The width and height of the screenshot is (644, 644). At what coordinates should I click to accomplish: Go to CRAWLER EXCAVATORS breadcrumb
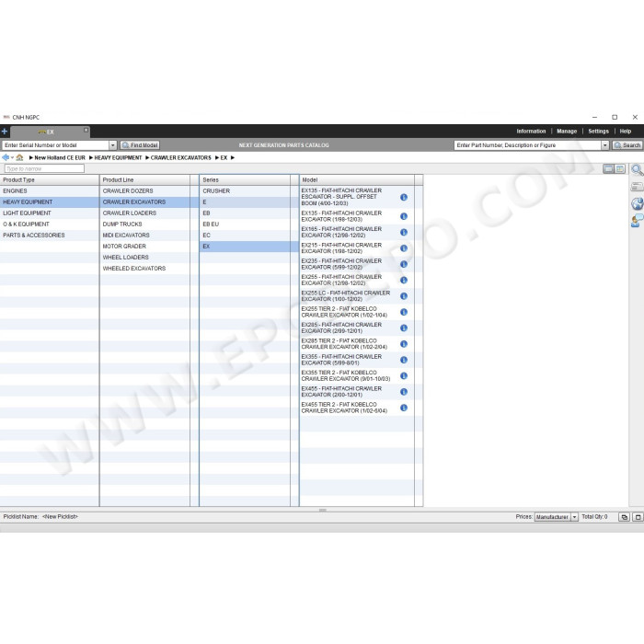click(x=180, y=157)
